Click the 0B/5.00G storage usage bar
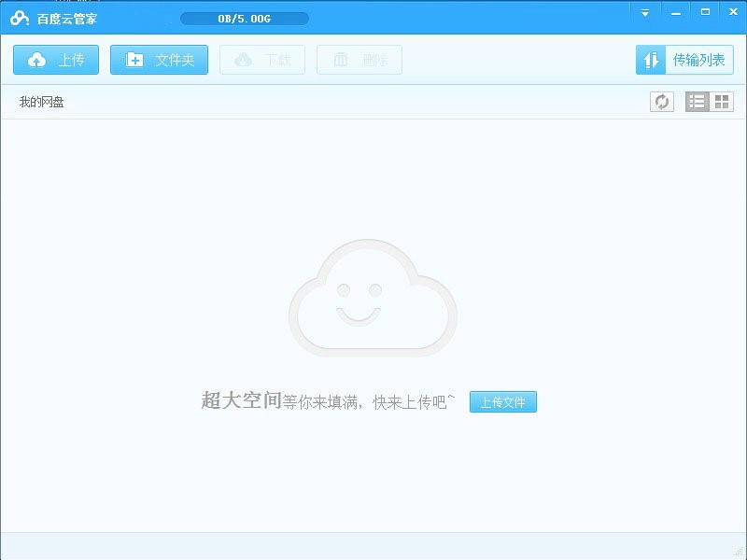Screen dimensions: 747x560 245,19
